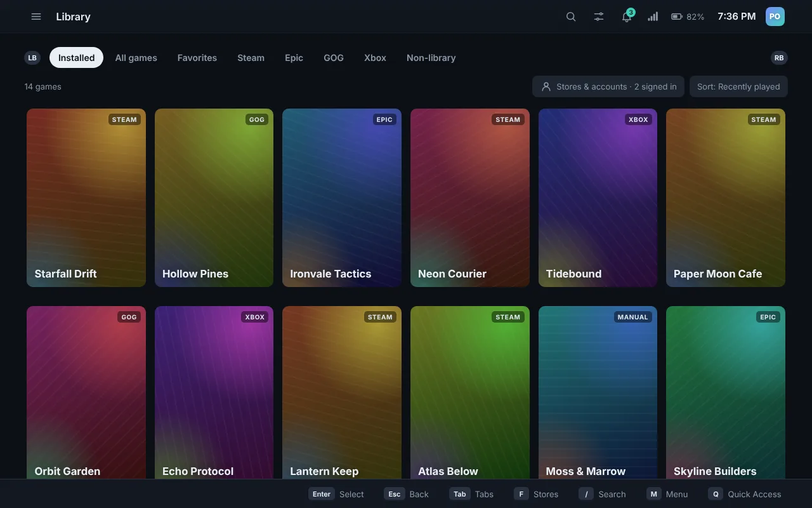Open the Favorites tab
The height and width of the screenshot is (508, 812).
coord(197,58)
